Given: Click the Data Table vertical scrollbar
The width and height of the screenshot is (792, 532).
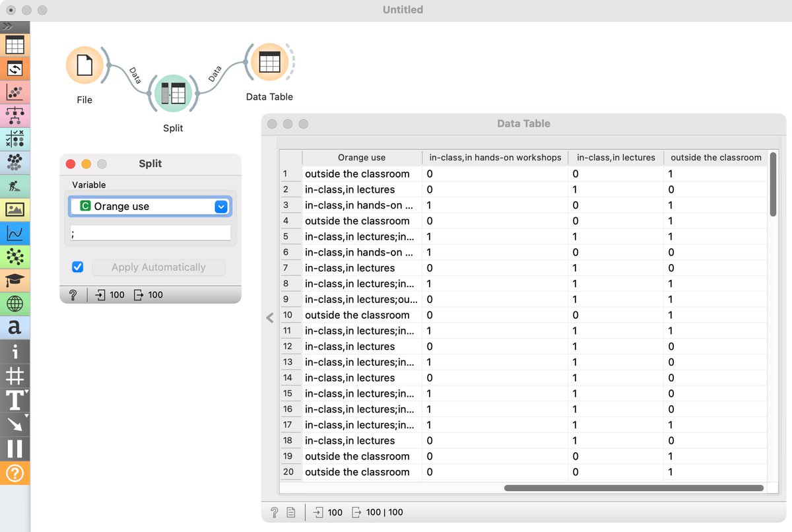Looking at the screenshot, I should click(x=773, y=184).
